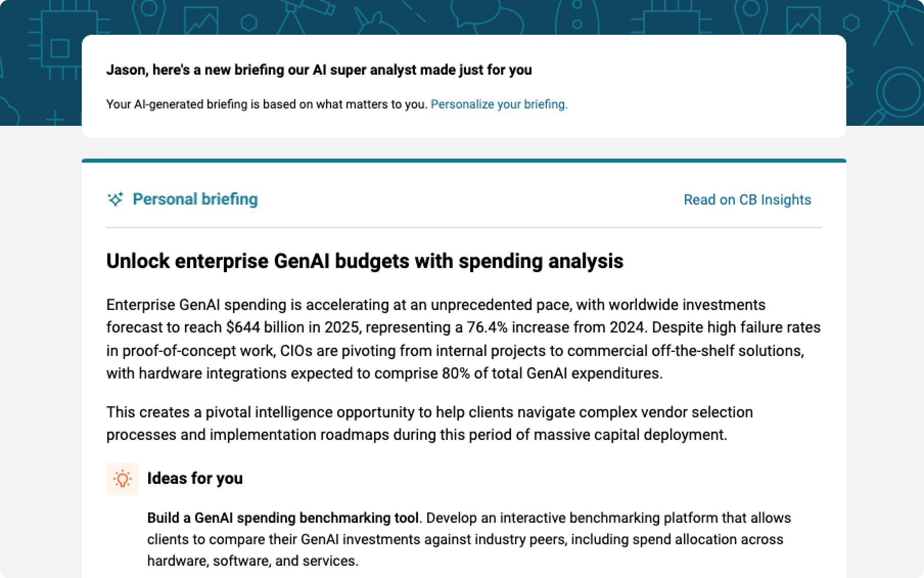Click the "Ideas for you" heading
Screen dimensions: 924x578
[195, 478]
